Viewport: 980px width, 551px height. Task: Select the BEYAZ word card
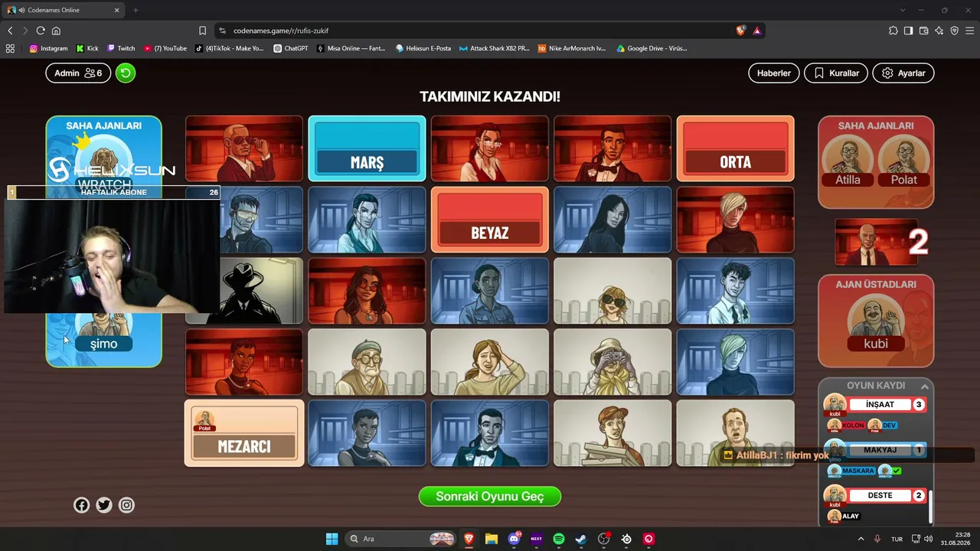coord(490,220)
